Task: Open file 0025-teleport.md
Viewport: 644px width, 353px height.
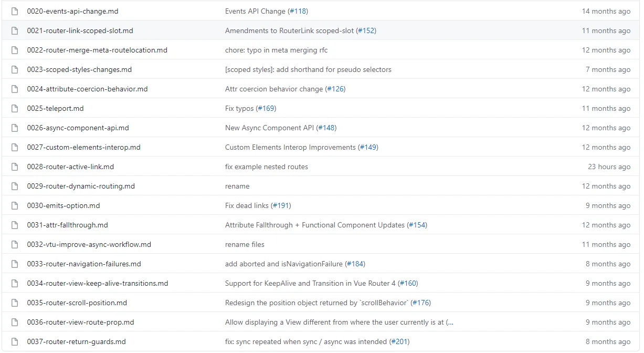Action: click(56, 108)
